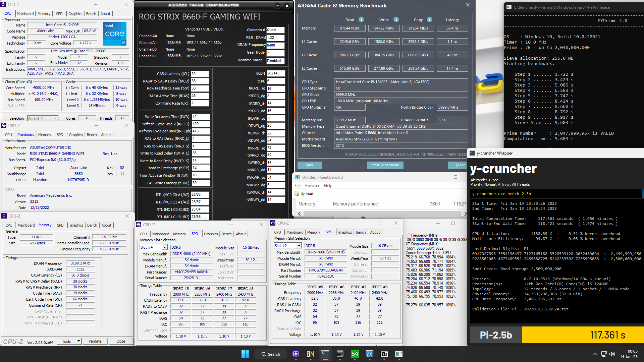Click the Copy info icon in AIDA64

(430, 20)
